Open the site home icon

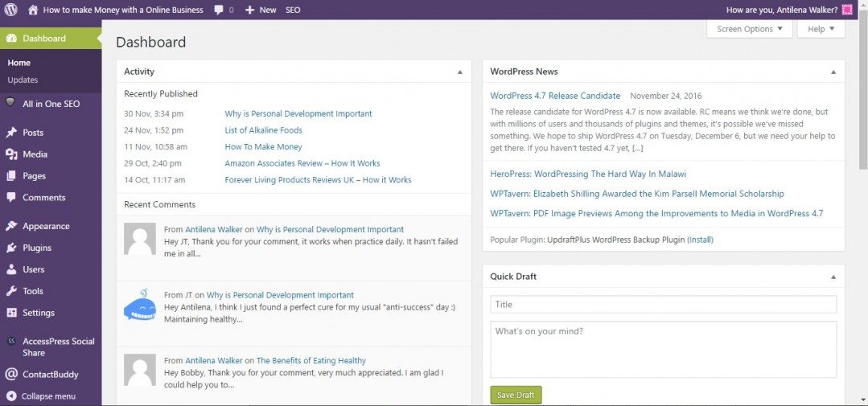(33, 10)
